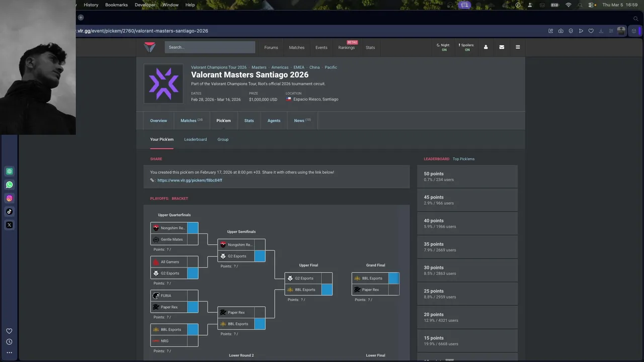Open the EMEA breadcrumb link
This screenshot has height=362, width=644.
click(x=299, y=67)
